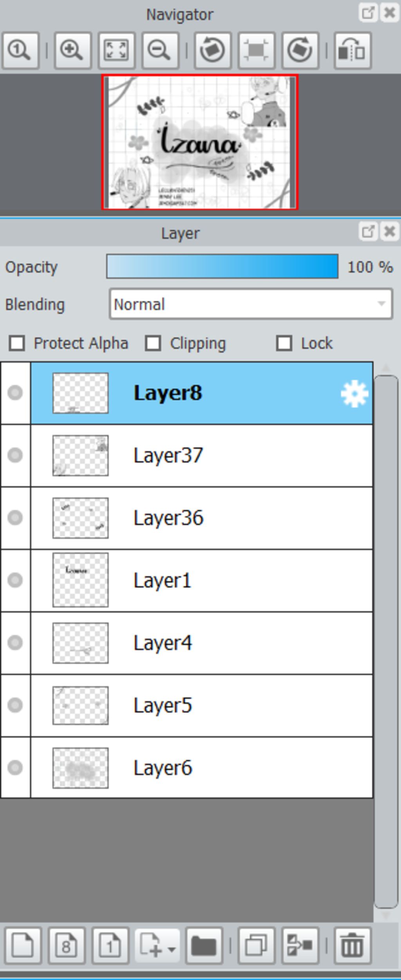The width and height of the screenshot is (401, 980).
Task: Expand the add special layer dropdown arrow
Action: [x=172, y=949]
